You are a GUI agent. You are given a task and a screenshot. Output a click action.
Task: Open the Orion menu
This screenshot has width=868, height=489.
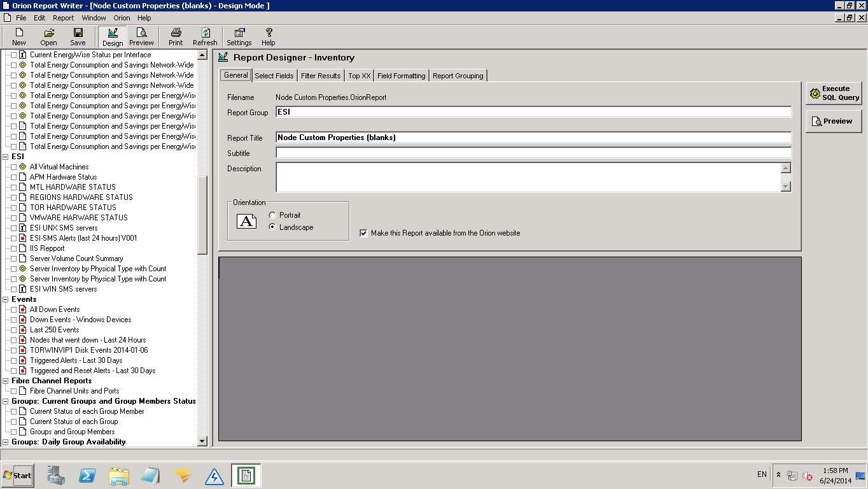coord(122,18)
